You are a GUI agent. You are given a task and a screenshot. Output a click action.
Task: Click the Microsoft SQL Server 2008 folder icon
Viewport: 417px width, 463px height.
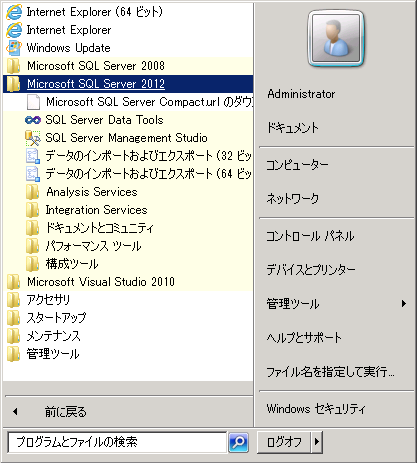13,66
